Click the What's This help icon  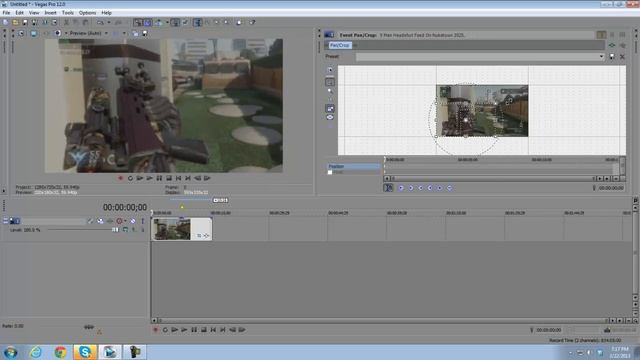click(252, 22)
